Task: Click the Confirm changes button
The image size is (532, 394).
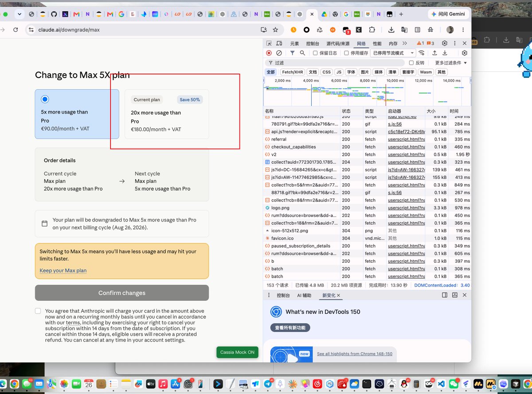Action: [122, 293]
